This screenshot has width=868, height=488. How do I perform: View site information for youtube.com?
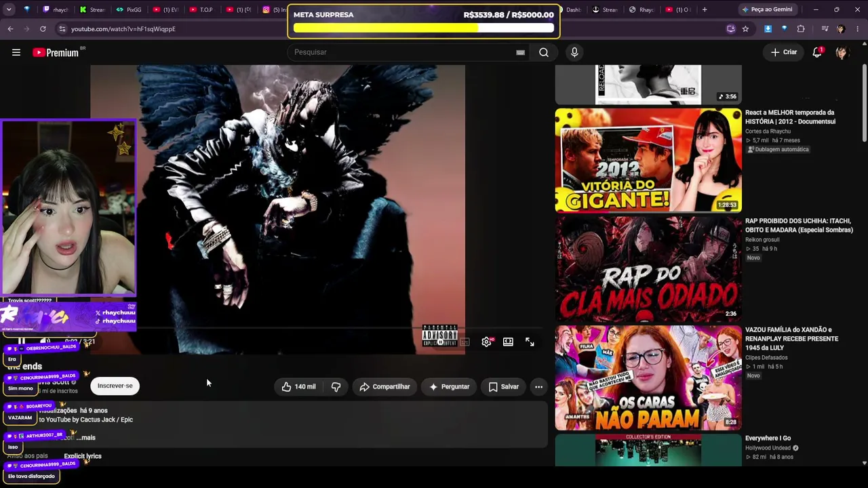pyautogui.click(x=62, y=29)
